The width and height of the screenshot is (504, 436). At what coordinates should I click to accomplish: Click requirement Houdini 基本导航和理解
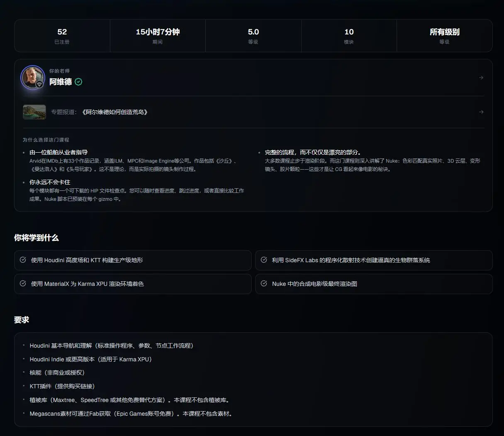112,346
